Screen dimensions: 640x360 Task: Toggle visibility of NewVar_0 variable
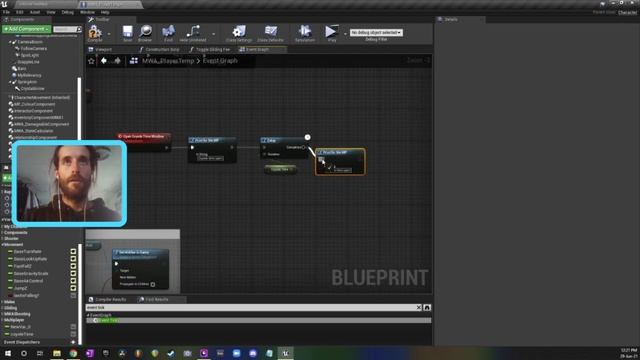pyautogui.click(x=73, y=327)
